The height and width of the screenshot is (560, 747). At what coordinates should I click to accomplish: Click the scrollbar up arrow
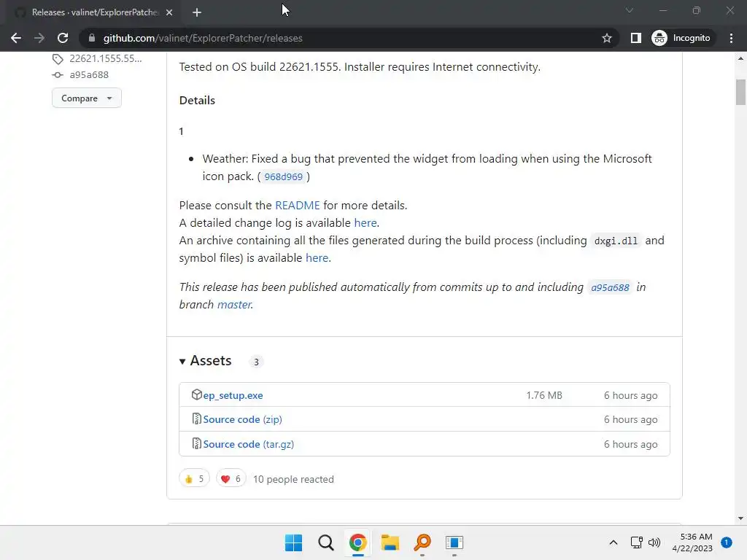740,58
